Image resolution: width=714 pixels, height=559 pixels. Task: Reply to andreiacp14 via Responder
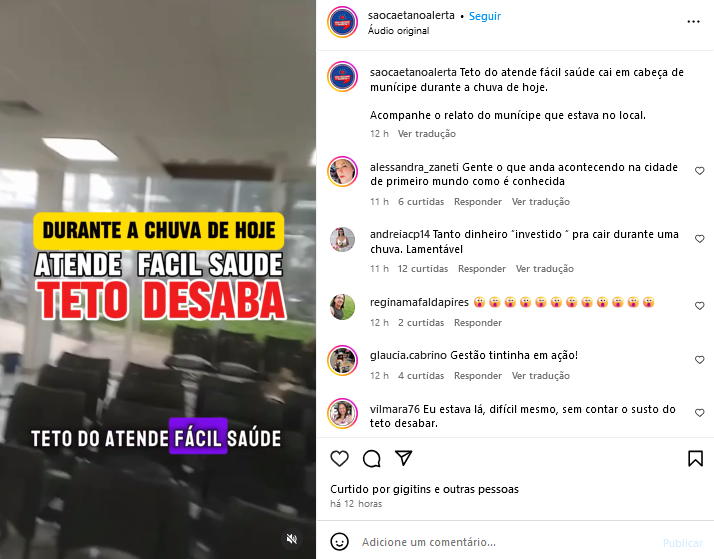point(482,269)
